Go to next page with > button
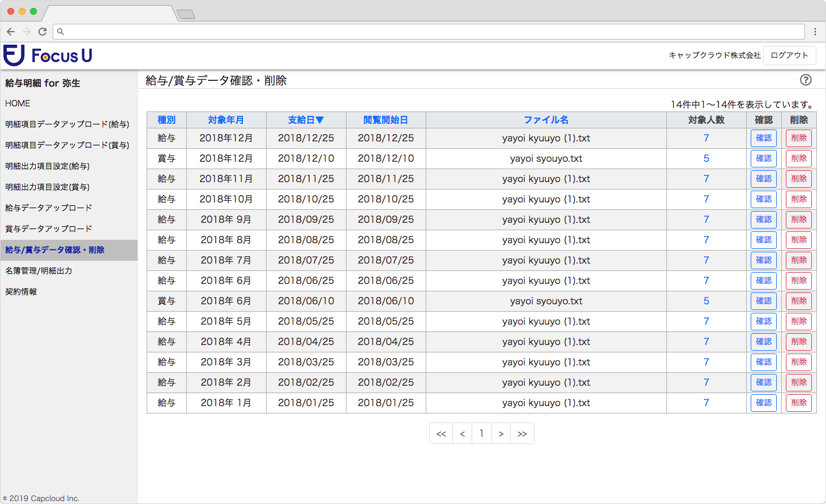The width and height of the screenshot is (826, 504). tap(501, 434)
